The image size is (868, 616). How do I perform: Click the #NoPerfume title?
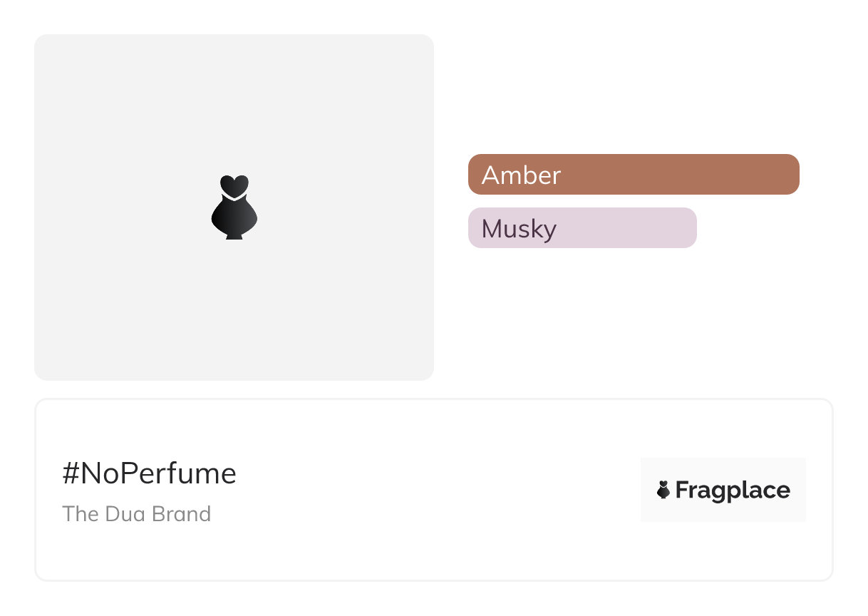click(149, 473)
